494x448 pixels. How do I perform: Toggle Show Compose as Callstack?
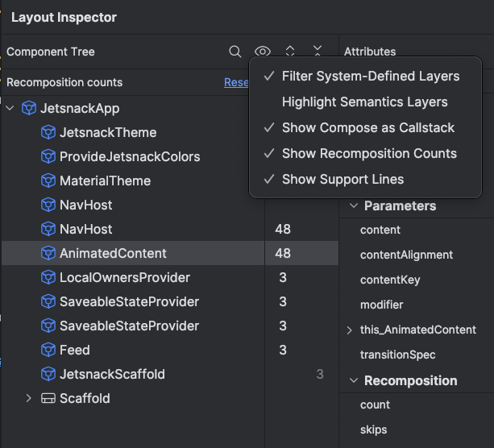(367, 127)
